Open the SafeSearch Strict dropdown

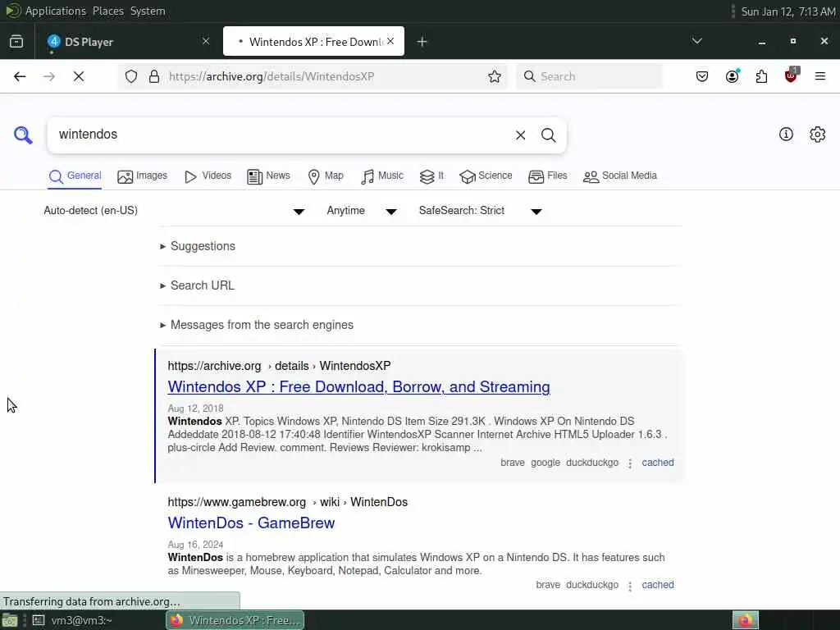point(481,211)
